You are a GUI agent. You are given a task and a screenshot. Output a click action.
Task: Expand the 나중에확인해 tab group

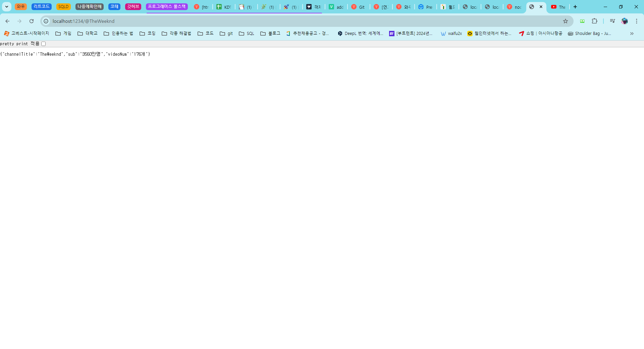click(x=90, y=7)
